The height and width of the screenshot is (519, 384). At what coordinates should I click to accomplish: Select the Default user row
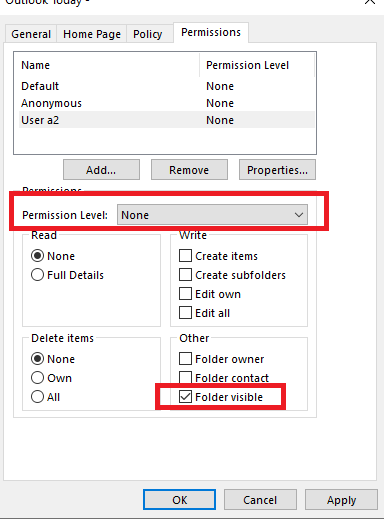[x=167, y=86]
